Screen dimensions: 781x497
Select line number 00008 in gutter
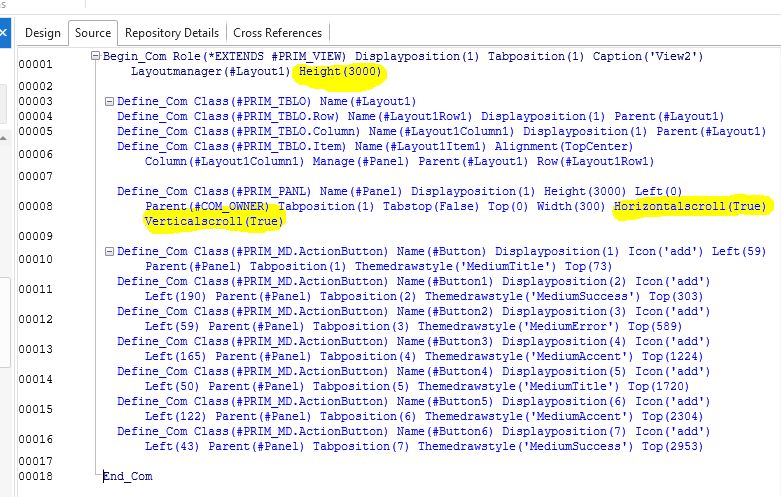pos(35,206)
